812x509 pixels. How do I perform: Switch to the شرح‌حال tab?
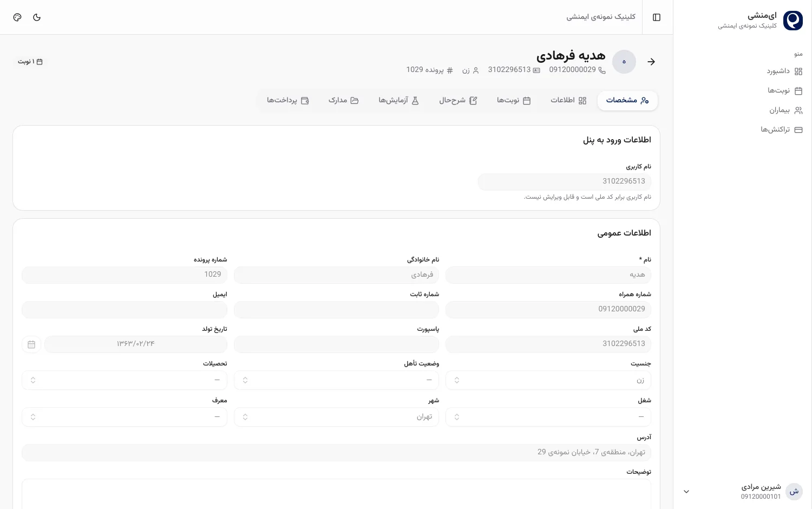[458, 100]
